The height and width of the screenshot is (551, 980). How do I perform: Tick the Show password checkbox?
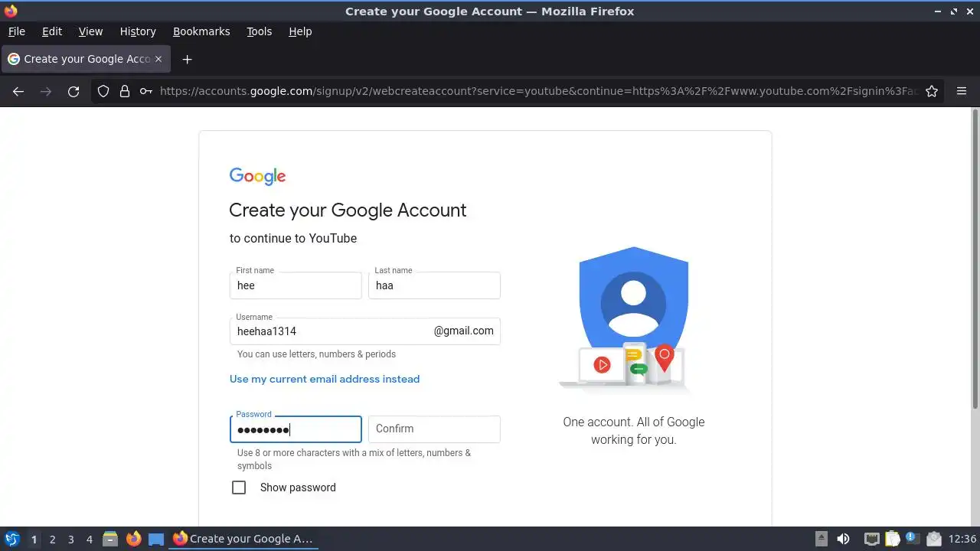pos(239,487)
